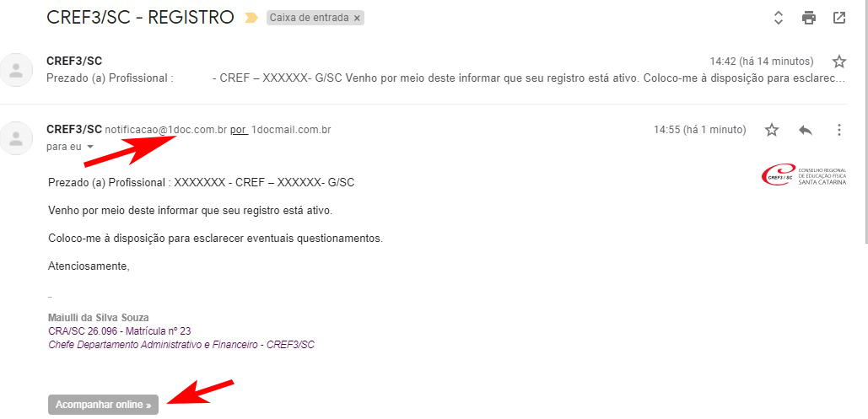Print the CREF3/SC - REGISTRO conversation
The width and height of the screenshot is (868, 419).
pos(809,18)
